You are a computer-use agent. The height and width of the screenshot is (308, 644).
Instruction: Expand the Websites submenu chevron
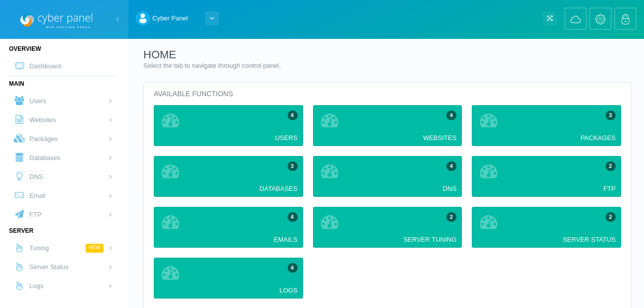click(x=110, y=120)
